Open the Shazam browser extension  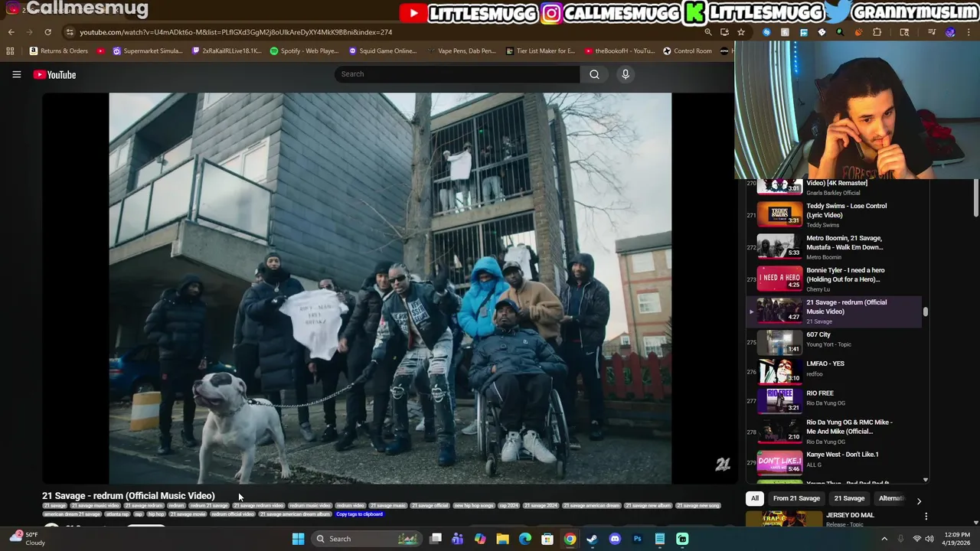(x=766, y=32)
